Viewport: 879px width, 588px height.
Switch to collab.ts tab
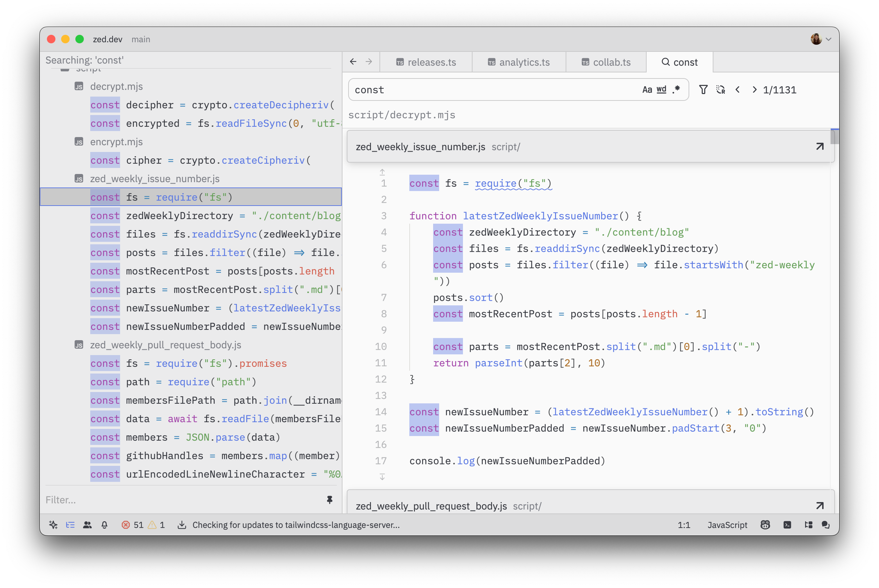[x=606, y=62]
